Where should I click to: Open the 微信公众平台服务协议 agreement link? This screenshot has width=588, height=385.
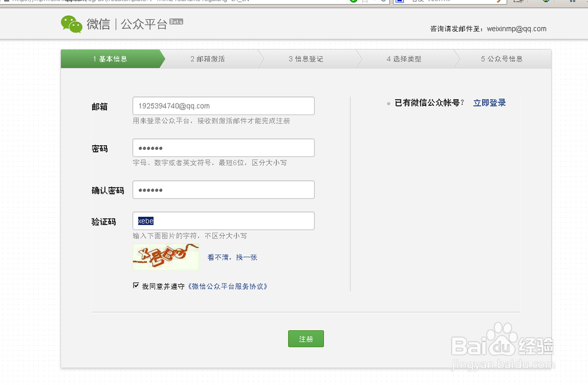coord(228,286)
